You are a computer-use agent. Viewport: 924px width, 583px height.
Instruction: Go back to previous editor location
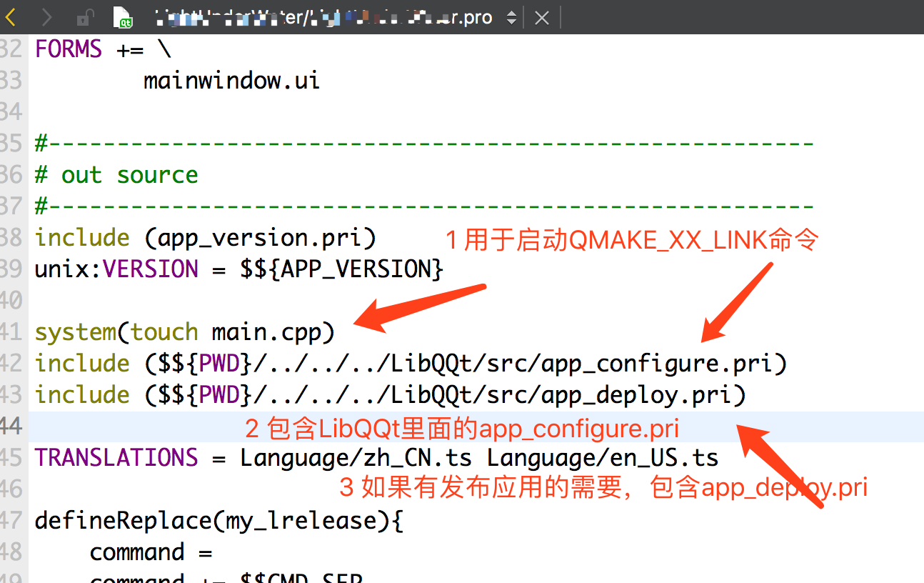click(x=11, y=16)
